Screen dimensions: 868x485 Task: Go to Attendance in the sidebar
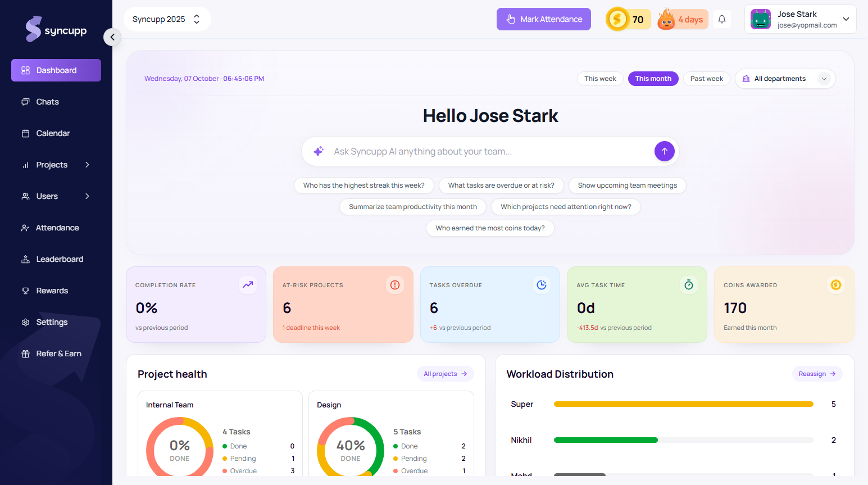click(x=56, y=228)
